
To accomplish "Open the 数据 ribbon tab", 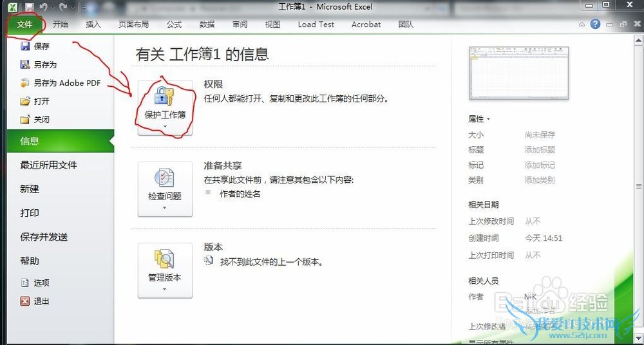I will pos(207,24).
